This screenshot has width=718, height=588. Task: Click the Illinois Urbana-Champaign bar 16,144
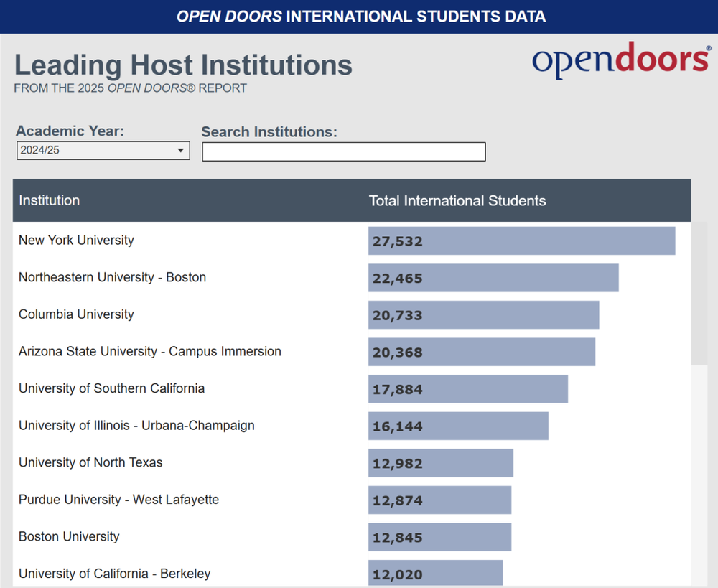[458, 426]
